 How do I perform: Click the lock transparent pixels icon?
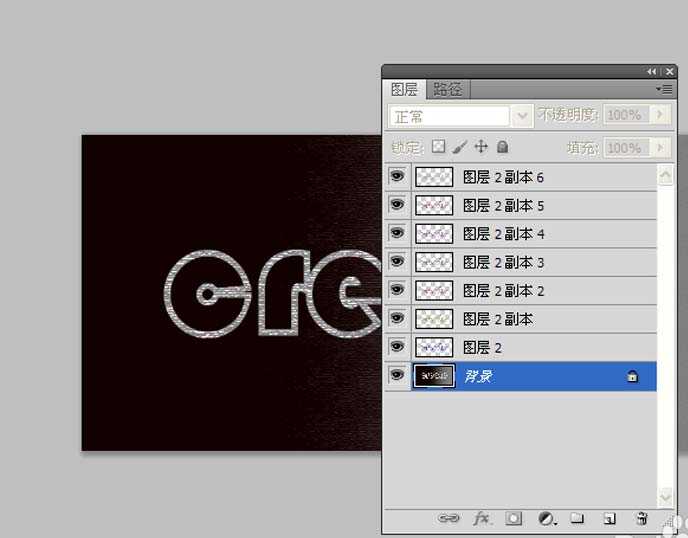[438, 147]
